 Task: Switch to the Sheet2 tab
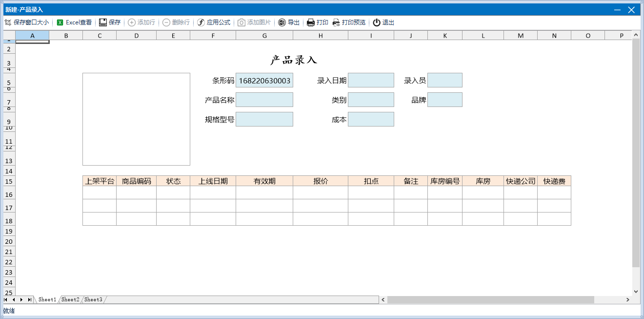coord(70,299)
